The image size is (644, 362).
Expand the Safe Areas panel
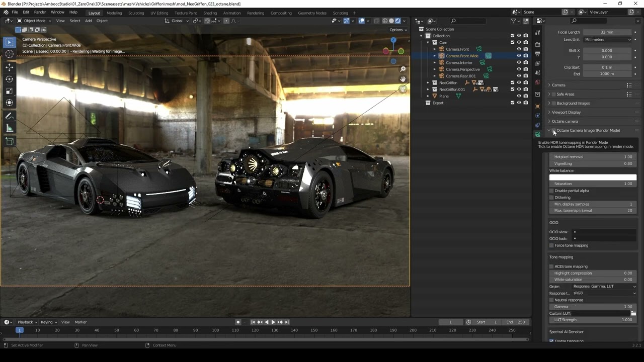(549, 94)
